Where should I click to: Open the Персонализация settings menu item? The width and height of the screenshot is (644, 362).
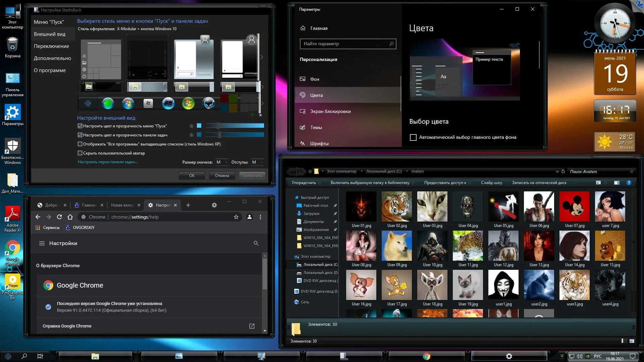(318, 59)
